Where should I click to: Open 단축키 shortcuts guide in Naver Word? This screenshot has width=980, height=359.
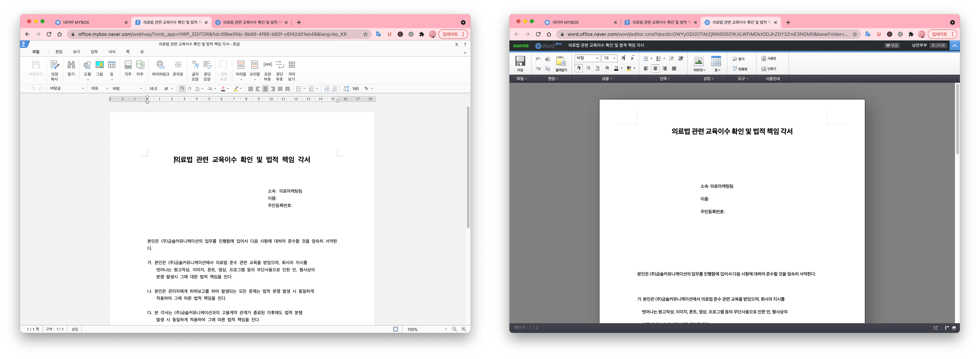tap(768, 69)
